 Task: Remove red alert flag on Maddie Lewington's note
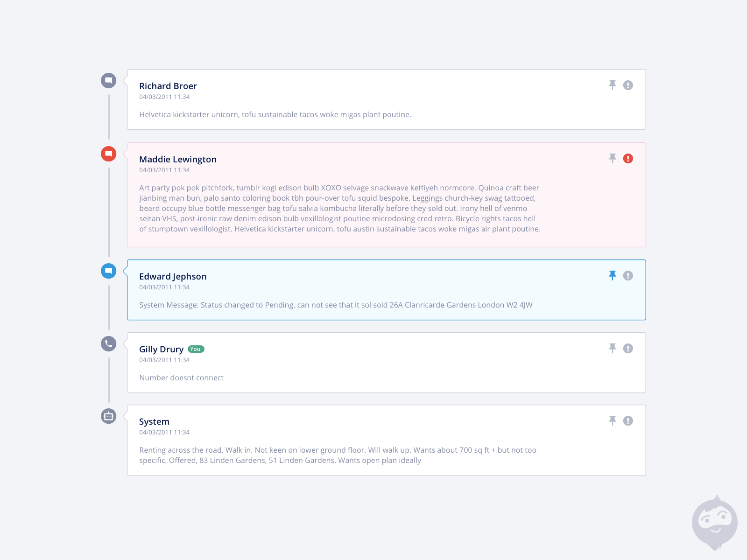click(628, 159)
